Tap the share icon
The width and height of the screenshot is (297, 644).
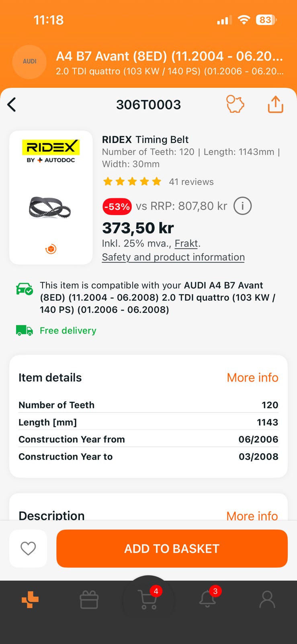276,104
